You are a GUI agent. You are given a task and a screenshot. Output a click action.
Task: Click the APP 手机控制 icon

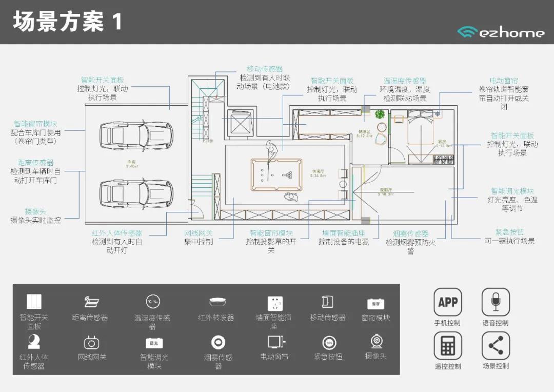447,302
